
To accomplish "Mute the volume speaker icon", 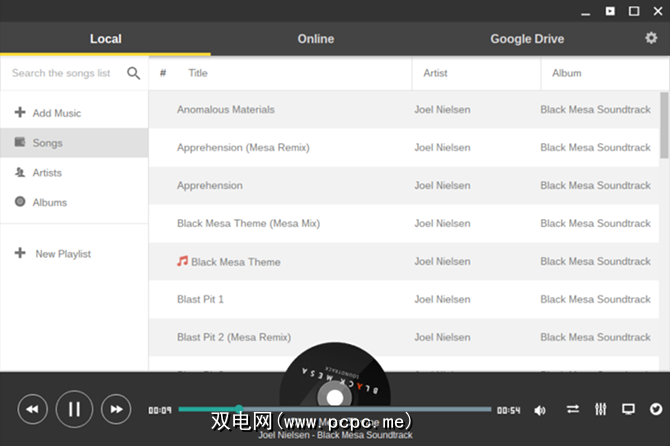I will coord(540,410).
